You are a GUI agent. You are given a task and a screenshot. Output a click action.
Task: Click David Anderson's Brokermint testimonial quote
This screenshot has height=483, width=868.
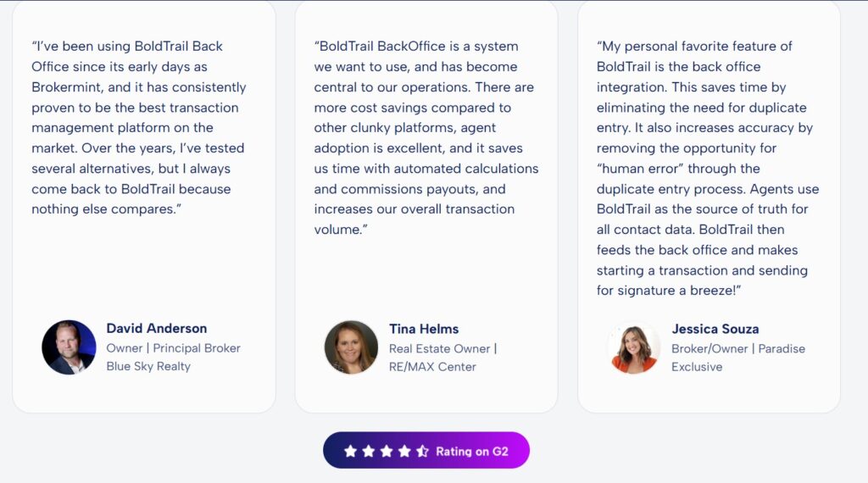139,127
